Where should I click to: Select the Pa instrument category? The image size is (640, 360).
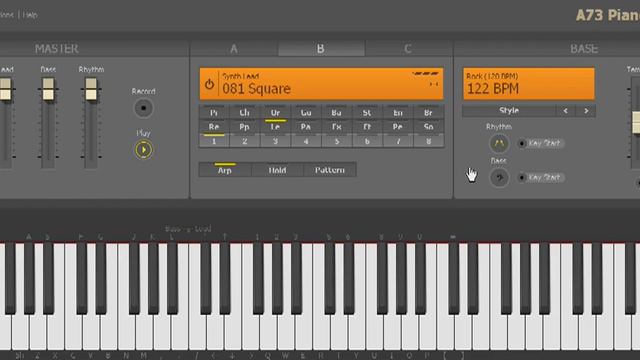point(306,127)
